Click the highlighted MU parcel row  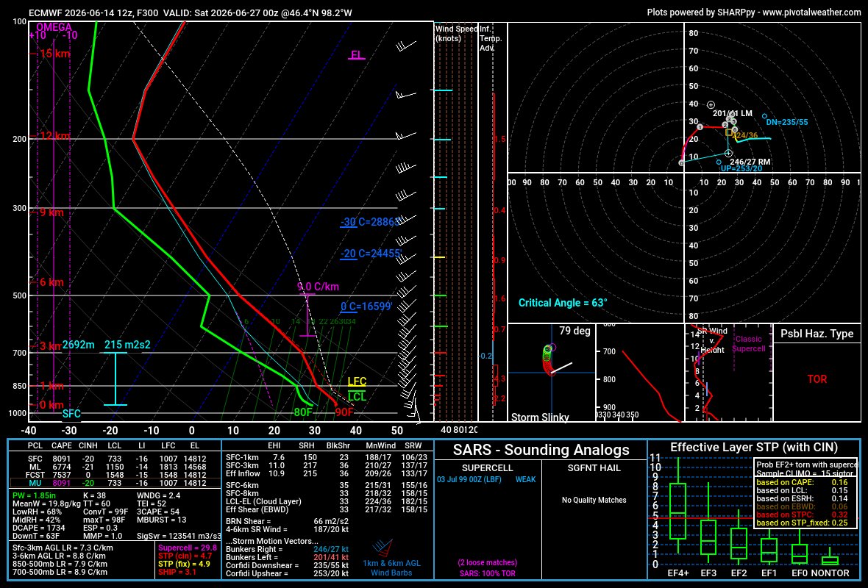[x=115, y=483]
